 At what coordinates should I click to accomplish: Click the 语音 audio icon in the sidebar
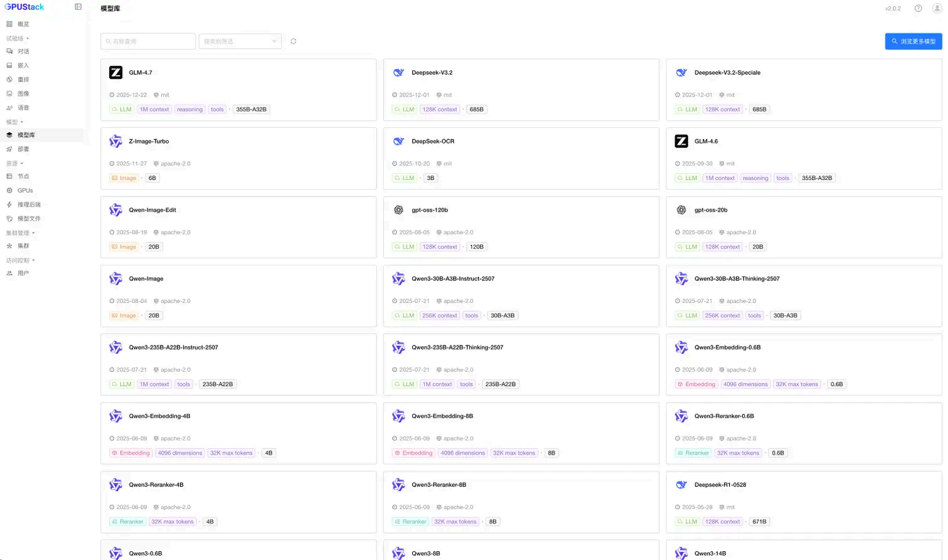[9, 108]
